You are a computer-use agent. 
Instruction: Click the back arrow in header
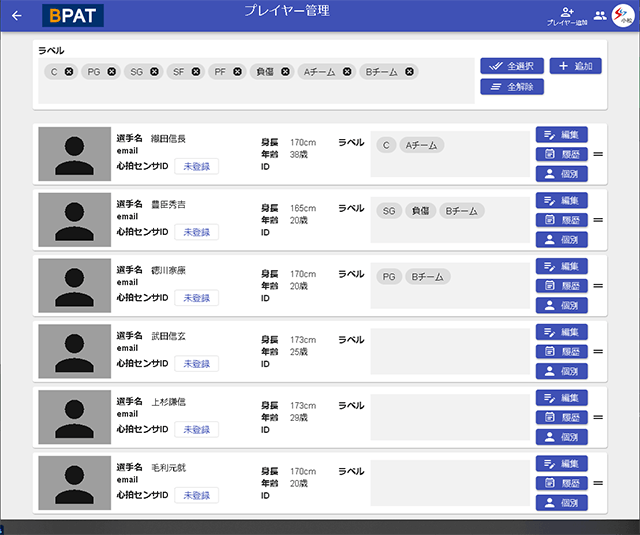[16, 15]
